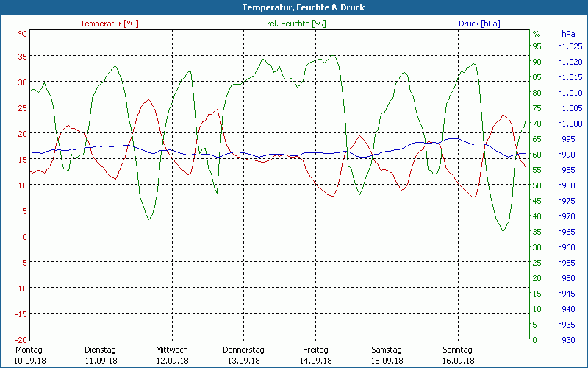Select the 'Montag' day label
This screenshot has height=368, width=588.
29,350
